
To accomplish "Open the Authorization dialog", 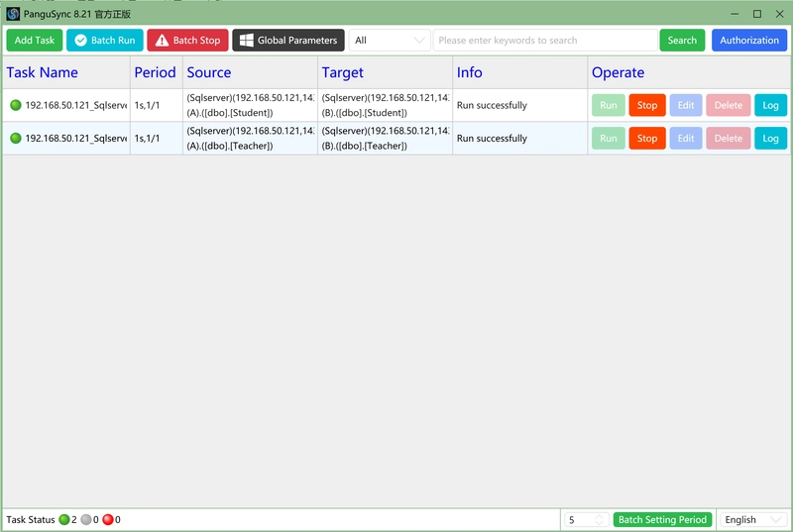I will click(x=749, y=41).
